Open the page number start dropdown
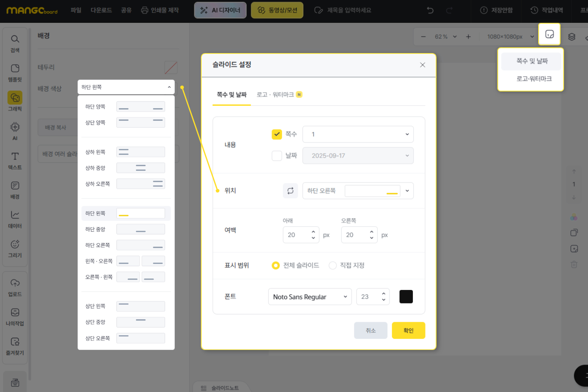 point(358,134)
